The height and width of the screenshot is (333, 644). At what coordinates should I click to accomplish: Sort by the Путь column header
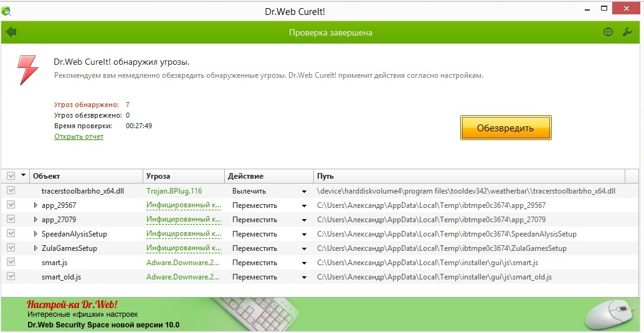[x=469, y=176]
